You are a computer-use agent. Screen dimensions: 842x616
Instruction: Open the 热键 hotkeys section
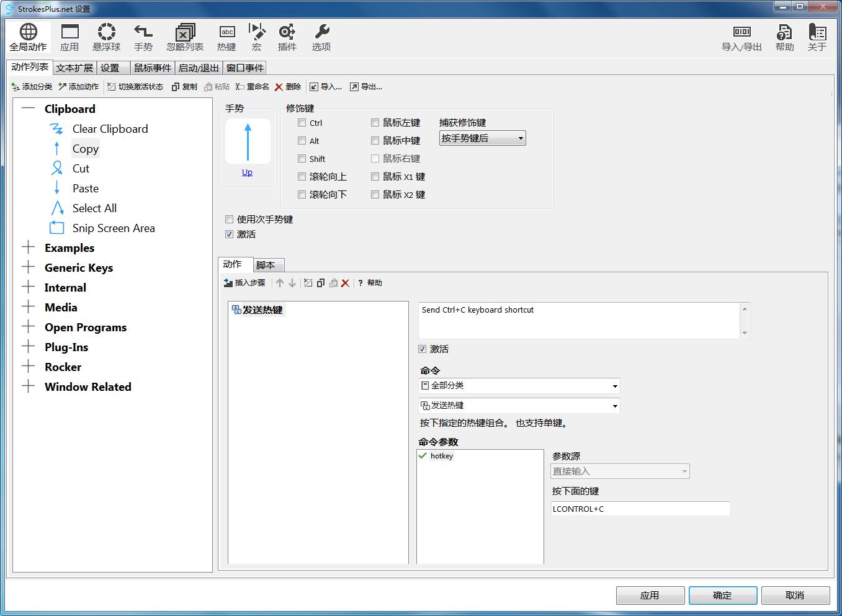[226, 37]
